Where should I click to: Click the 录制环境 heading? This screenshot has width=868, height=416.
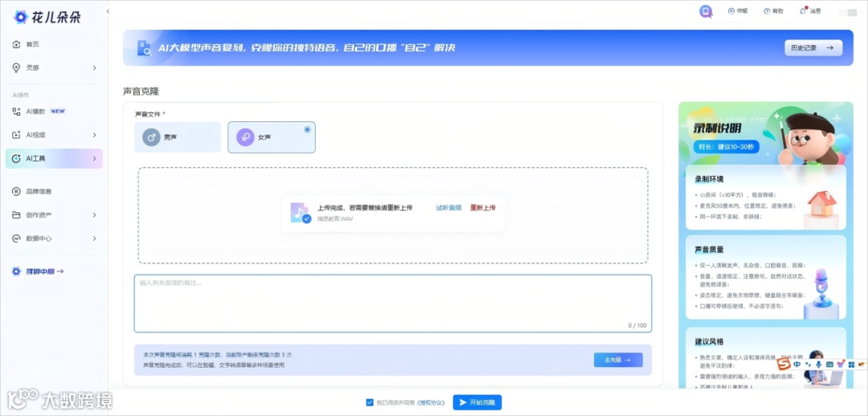(709, 179)
